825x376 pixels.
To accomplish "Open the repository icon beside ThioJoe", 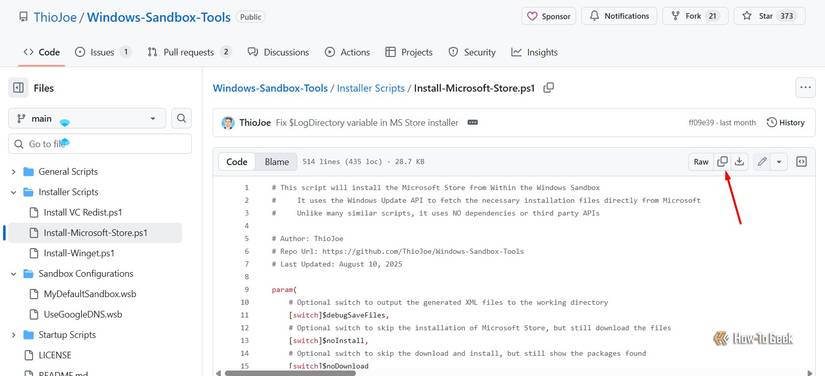I will [x=23, y=16].
